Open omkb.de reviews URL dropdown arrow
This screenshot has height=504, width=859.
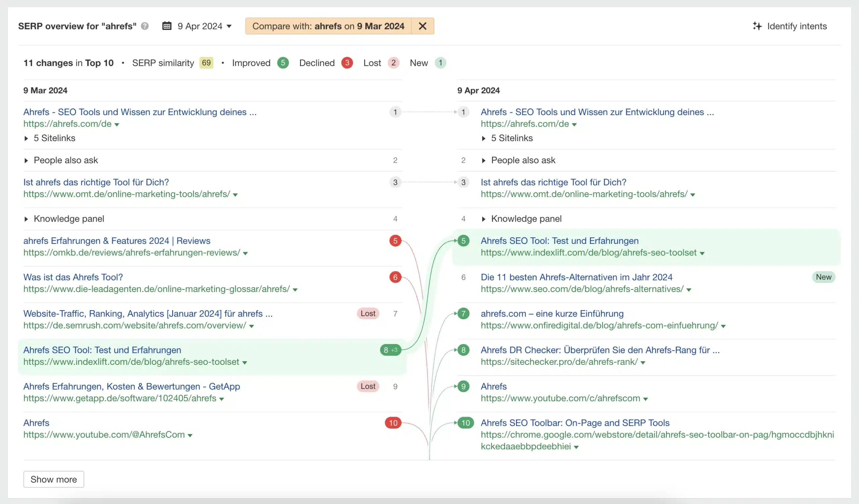point(245,254)
